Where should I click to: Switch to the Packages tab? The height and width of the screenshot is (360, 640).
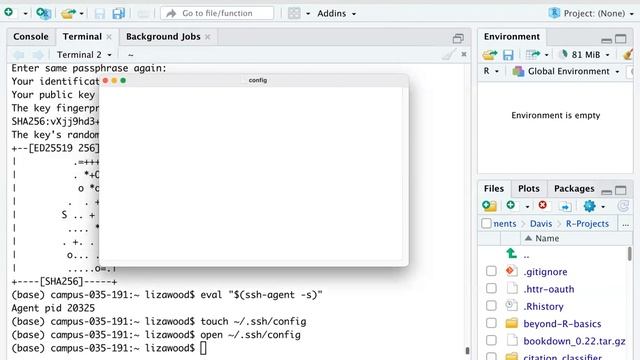click(574, 189)
